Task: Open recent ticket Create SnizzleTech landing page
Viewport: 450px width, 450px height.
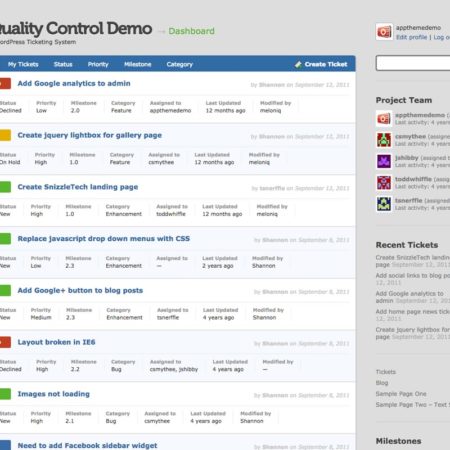Action: (x=413, y=261)
